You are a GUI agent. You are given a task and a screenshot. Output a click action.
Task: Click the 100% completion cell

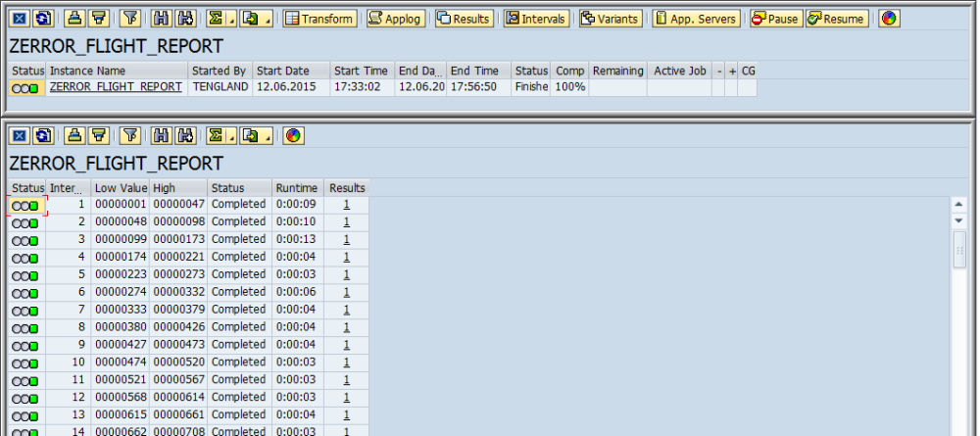[569, 87]
